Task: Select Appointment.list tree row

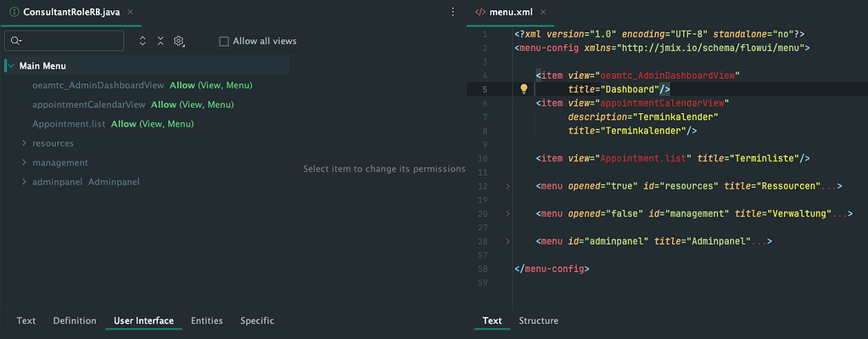Action: click(113, 124)
